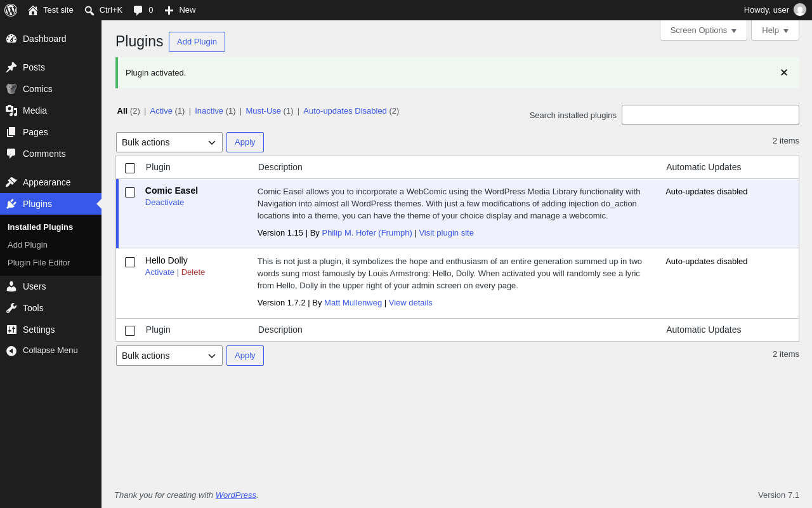The height and width of the screenshot is (508, 812).
Task: Open the top Bulk actions dropdown
Action: tap(169, 142)
